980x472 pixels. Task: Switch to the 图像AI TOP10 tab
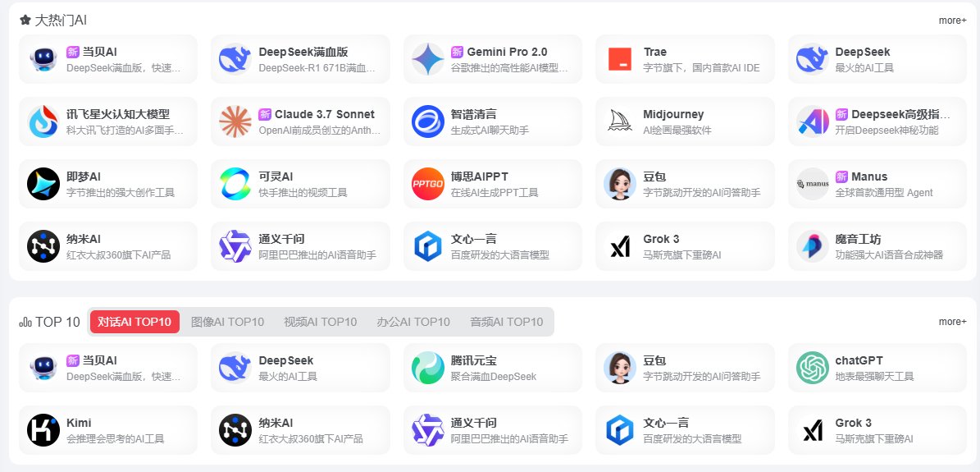tap(227, 322)
